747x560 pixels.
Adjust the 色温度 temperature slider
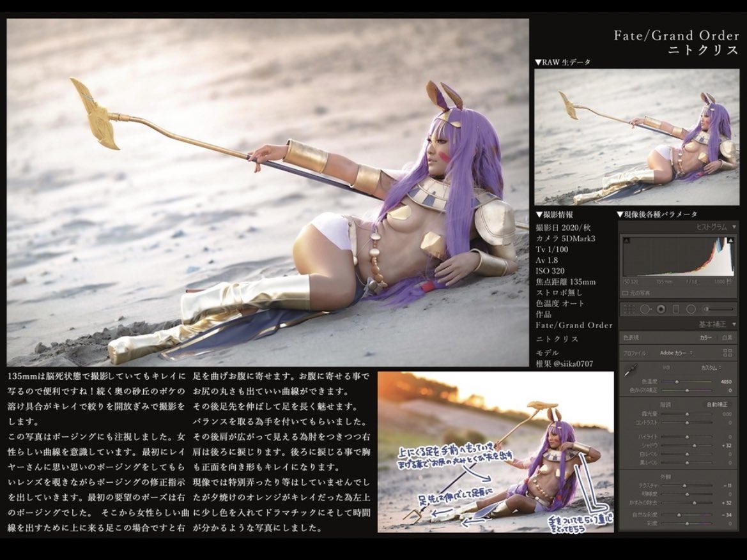[x=686, y=381]
